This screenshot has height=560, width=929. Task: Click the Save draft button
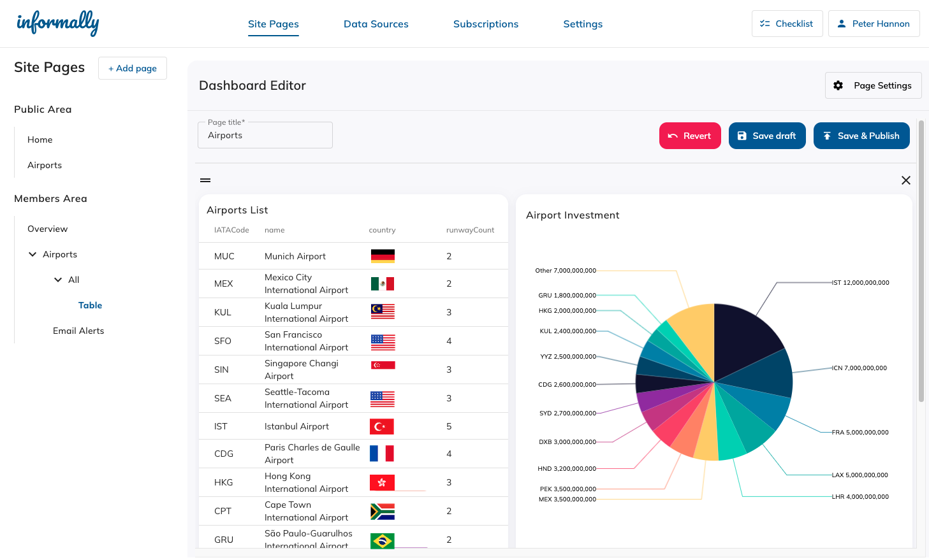[767, 136]
